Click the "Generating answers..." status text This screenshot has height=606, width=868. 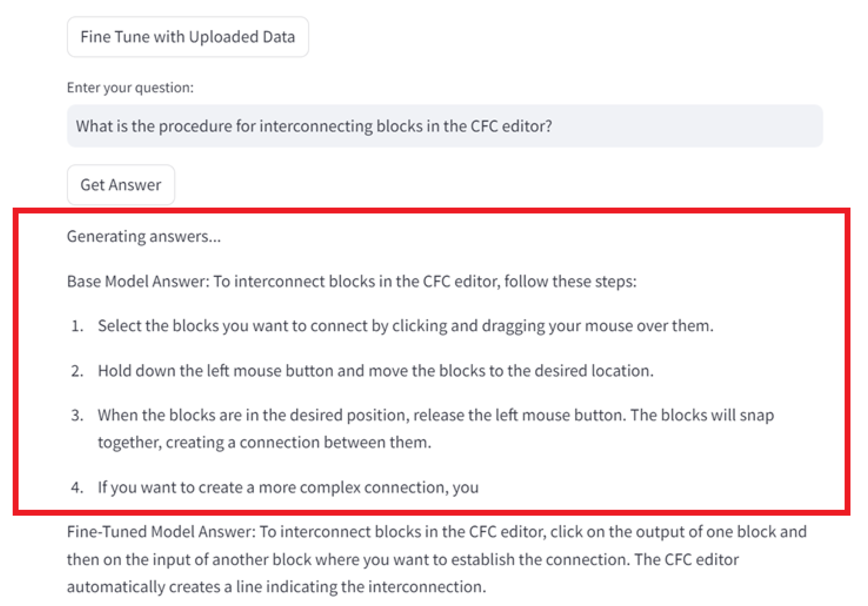144,236
